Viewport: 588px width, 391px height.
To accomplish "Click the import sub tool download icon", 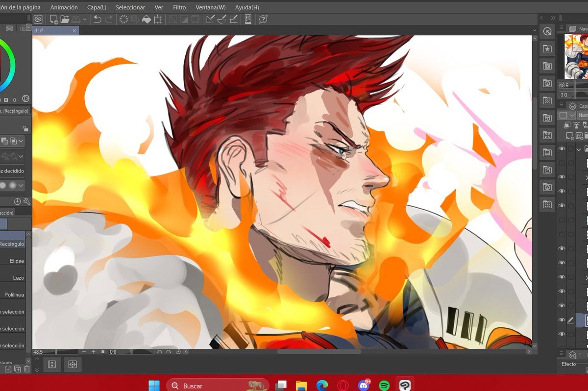I will (8, 369).
